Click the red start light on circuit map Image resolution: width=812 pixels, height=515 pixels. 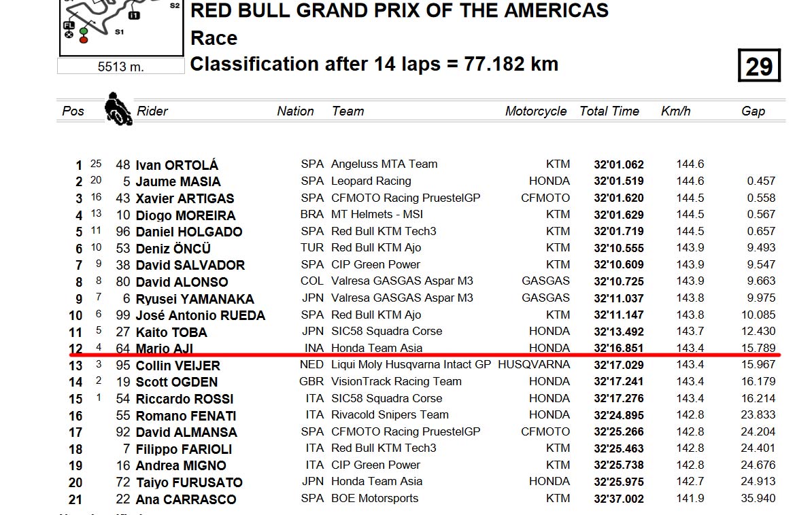tap(84, 40)
